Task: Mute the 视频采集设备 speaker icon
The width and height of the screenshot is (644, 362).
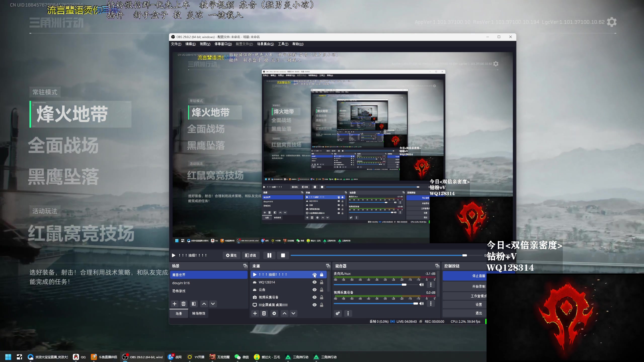Action: pyautogui.click(x=422, y=303)
